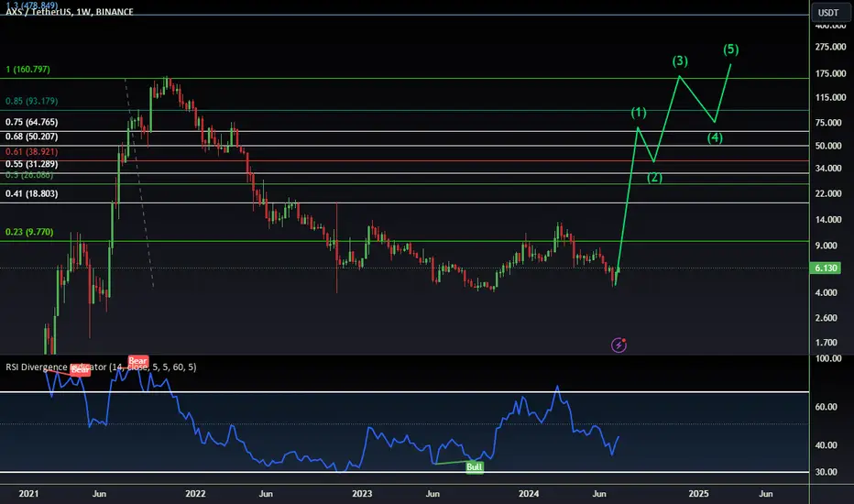
Task: Click the 115.000 price axis value
Action: [x=830, y=97]
